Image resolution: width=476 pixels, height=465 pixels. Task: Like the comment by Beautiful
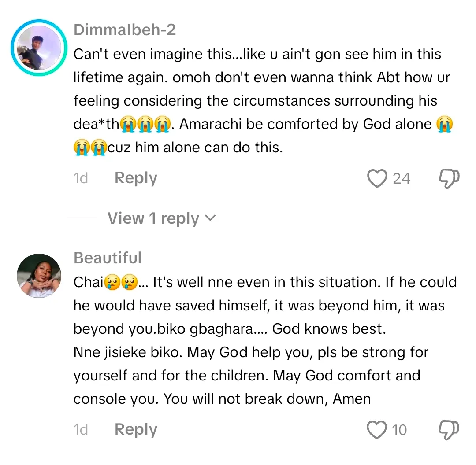pos(377,430)
